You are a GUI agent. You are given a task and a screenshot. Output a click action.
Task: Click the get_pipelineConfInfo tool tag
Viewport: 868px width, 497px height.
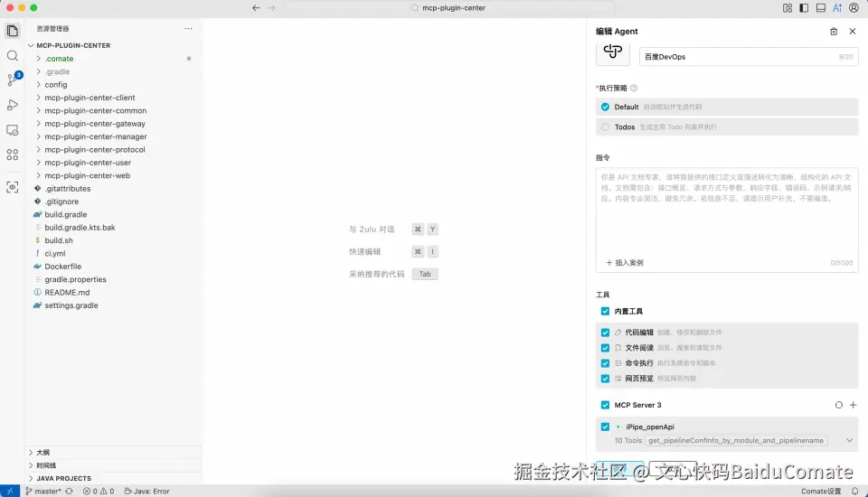(x=736, y=441)
